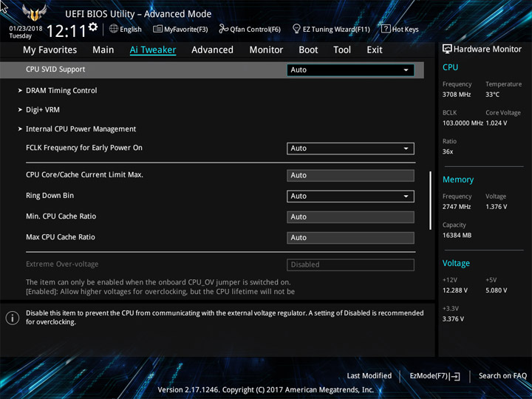Open the Boot tab

click(308, 50)
